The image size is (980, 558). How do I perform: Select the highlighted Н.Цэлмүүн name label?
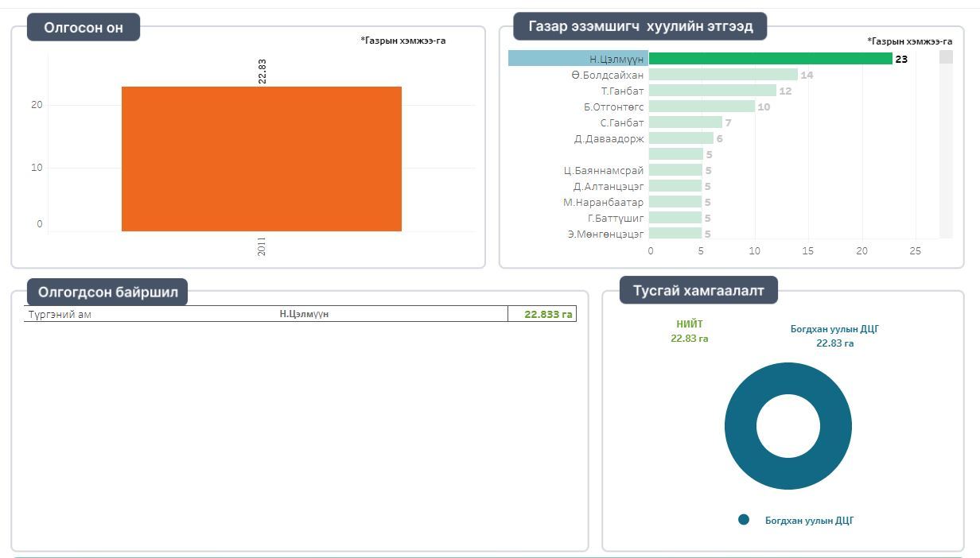(x=616, y=59)
